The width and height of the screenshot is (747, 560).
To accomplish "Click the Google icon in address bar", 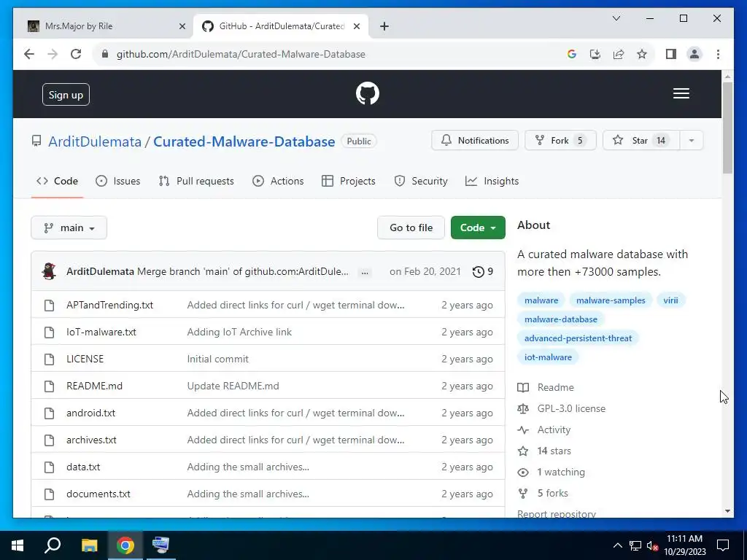I will (572, 54).
